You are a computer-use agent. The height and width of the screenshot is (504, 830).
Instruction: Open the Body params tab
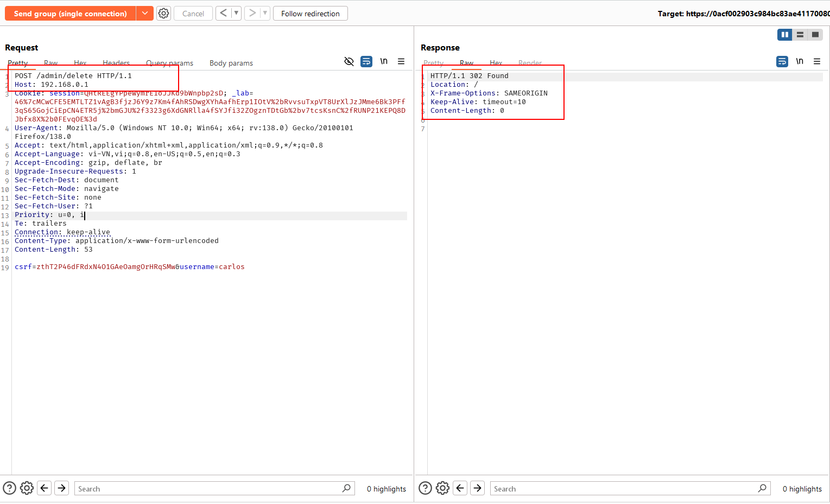231,63
